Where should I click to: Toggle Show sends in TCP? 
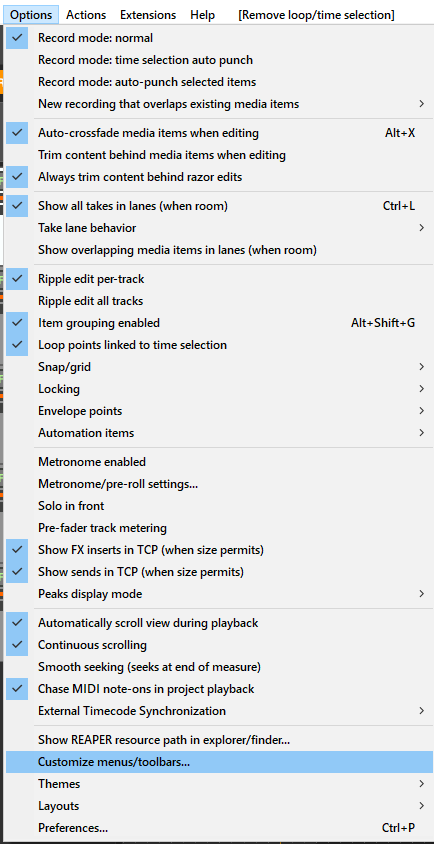(x=219, y=572)
